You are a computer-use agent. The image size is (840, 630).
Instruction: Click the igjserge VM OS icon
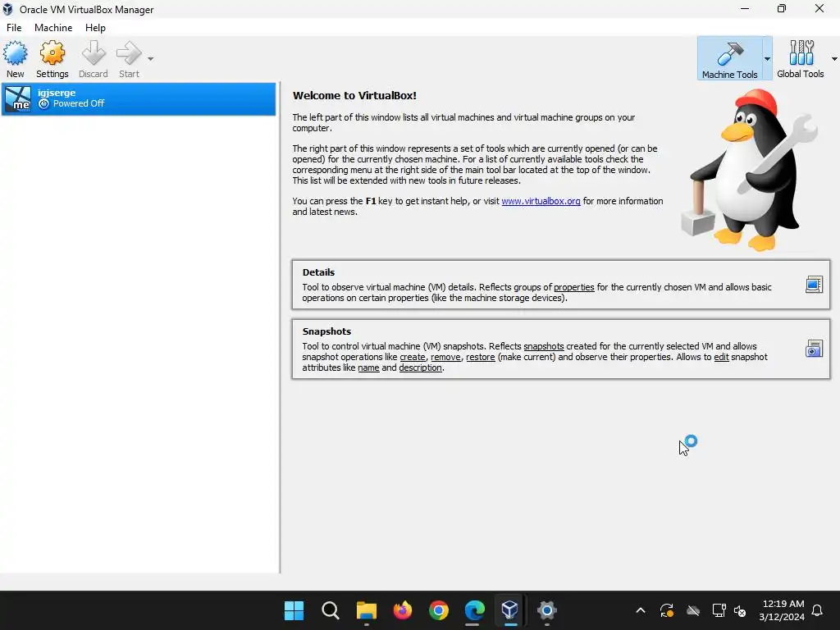(18, 98)
